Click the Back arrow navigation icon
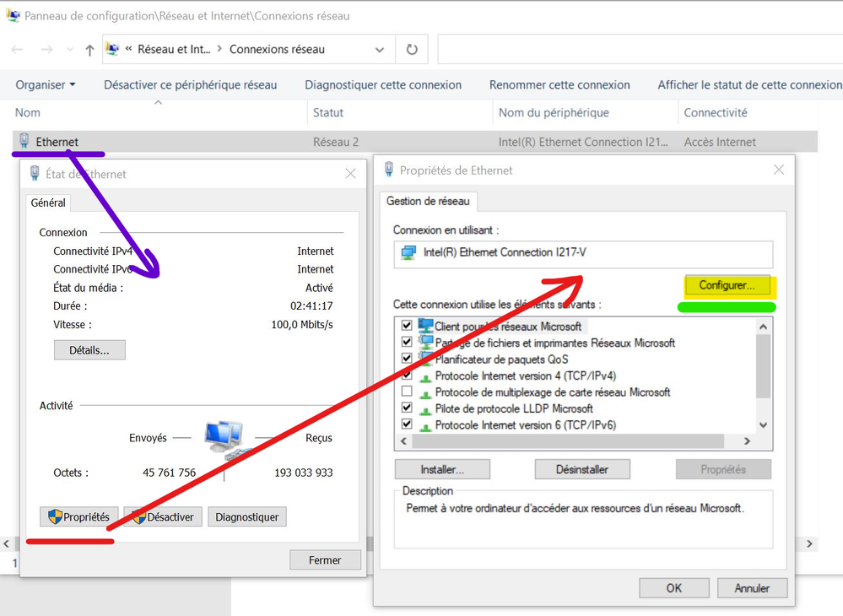 point(17,50)
